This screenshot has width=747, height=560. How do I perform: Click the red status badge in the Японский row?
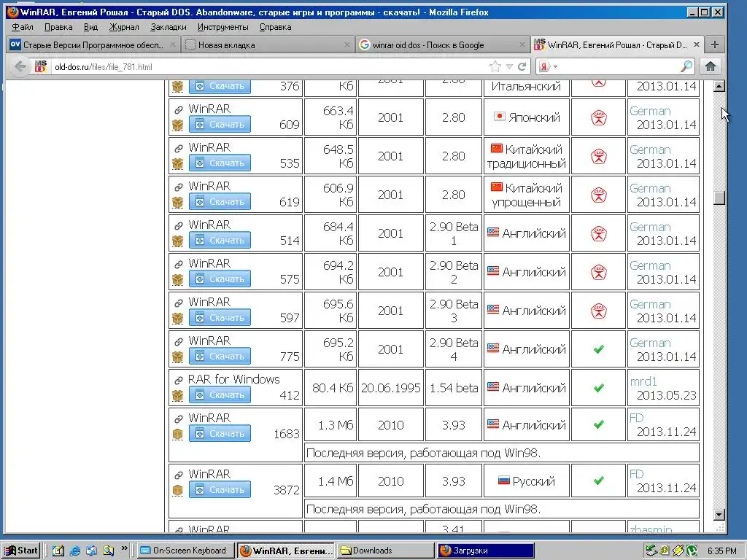(598, 117)
